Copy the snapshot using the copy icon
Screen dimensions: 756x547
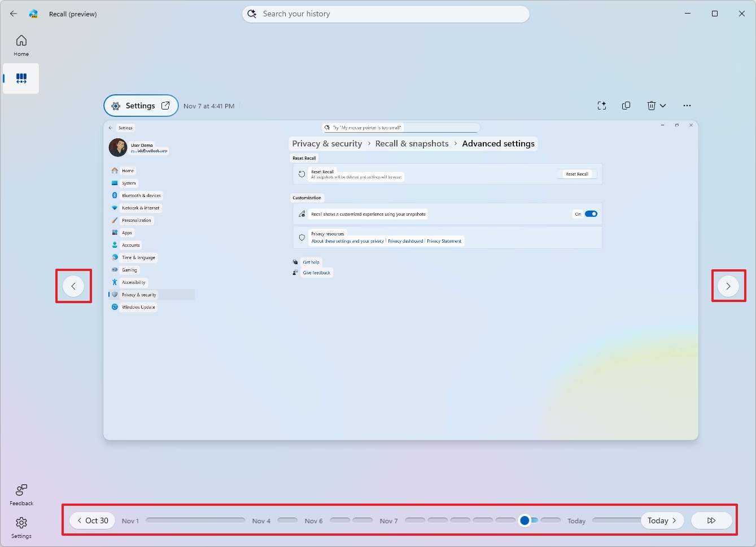[626, 106]
